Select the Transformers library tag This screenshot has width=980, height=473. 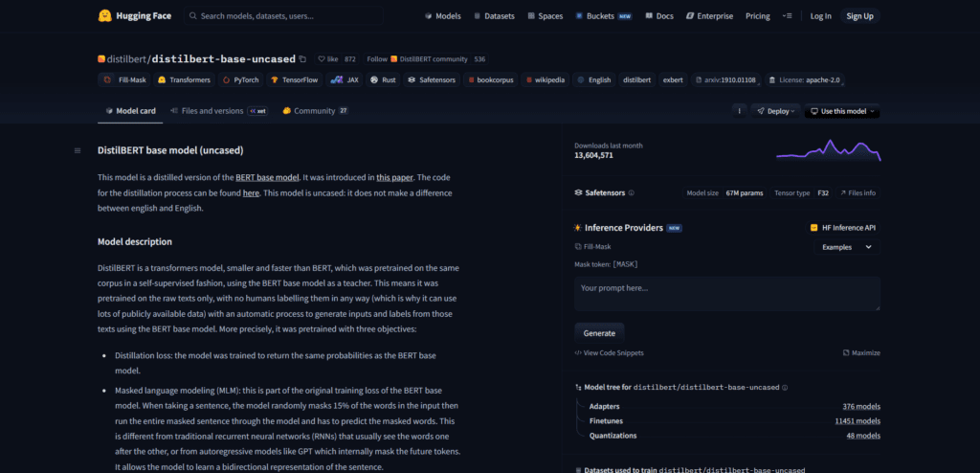point(185,80)
